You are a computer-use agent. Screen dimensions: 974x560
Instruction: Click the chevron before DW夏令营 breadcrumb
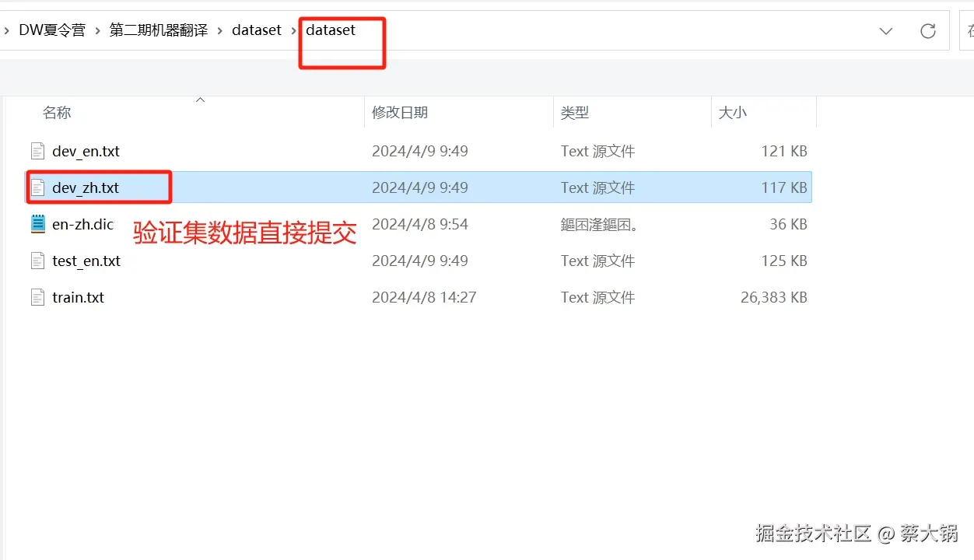pyautogui.click(x=6, y=30)
